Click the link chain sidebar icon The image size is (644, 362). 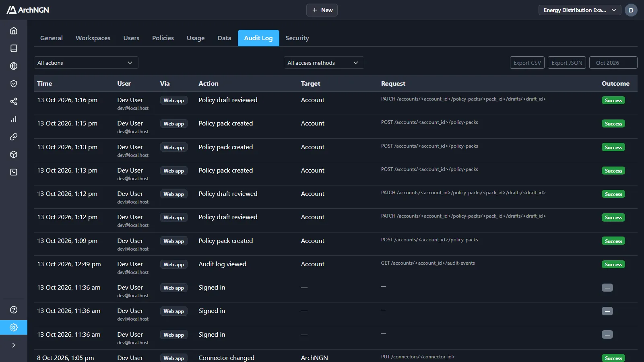14,137
